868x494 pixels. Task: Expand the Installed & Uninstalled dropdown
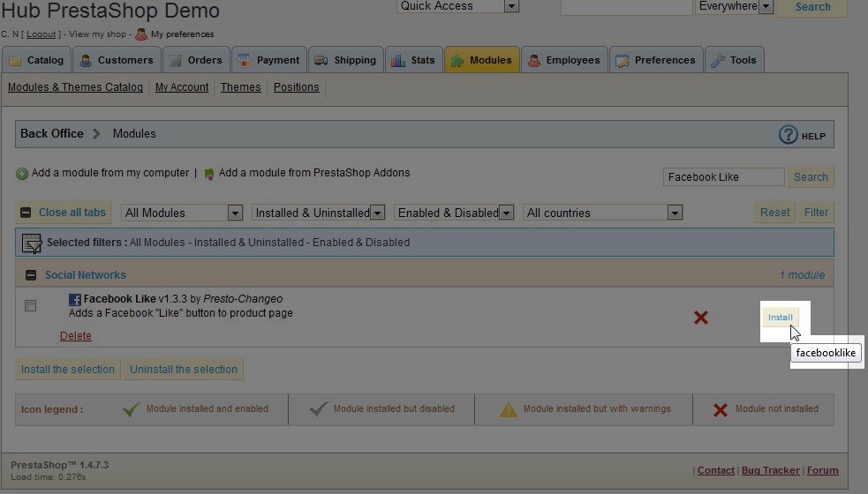318,213
